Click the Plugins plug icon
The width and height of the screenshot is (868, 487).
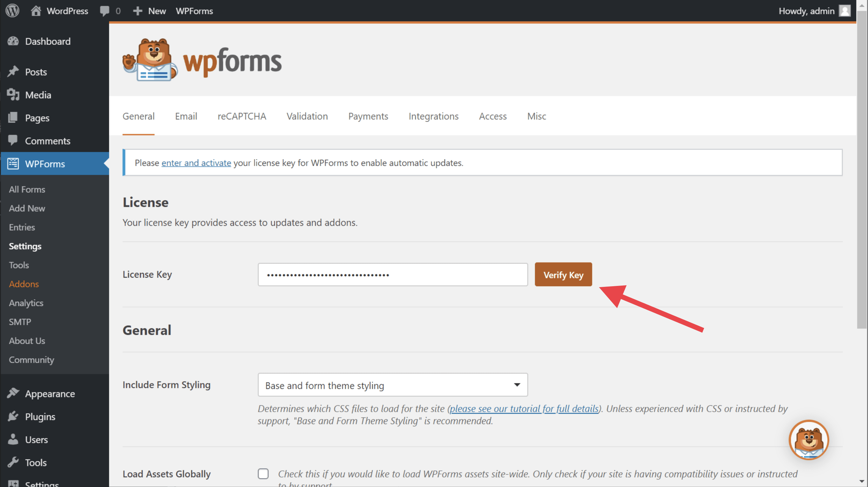tap(13, 416)
